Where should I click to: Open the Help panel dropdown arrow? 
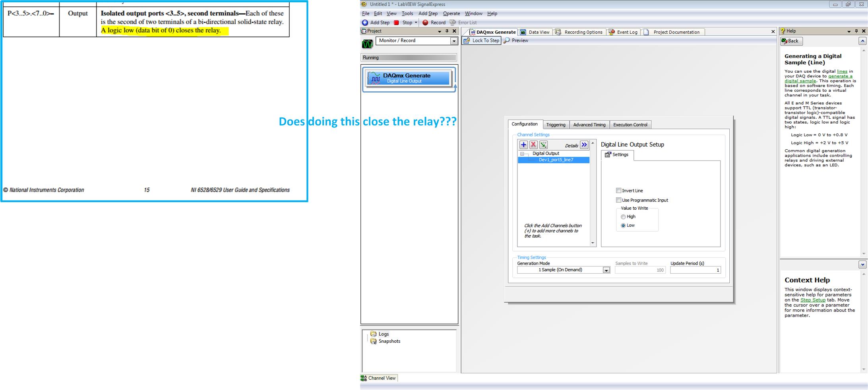coord(849,31)
